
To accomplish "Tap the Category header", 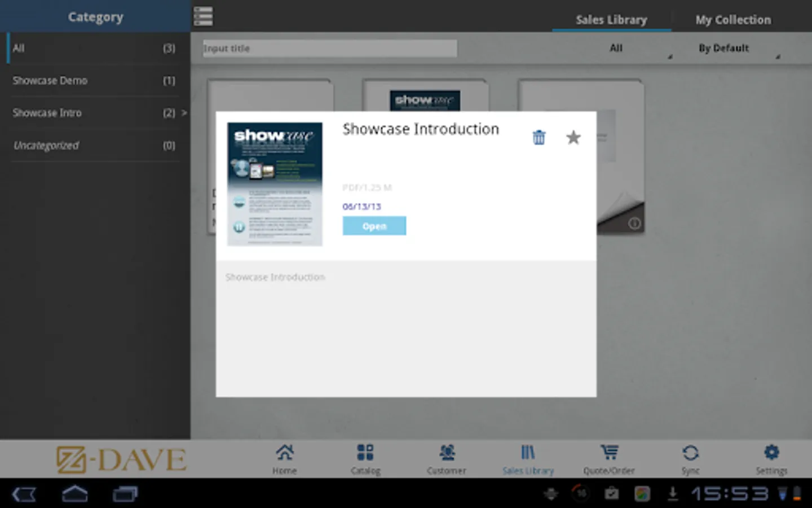I will tap(95, 17).
